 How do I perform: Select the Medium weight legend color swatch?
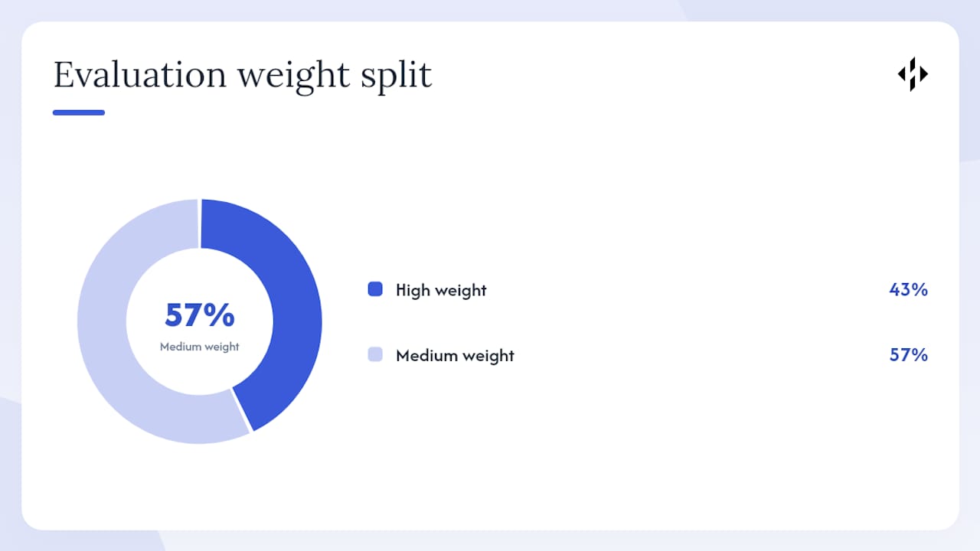(375, 354)
